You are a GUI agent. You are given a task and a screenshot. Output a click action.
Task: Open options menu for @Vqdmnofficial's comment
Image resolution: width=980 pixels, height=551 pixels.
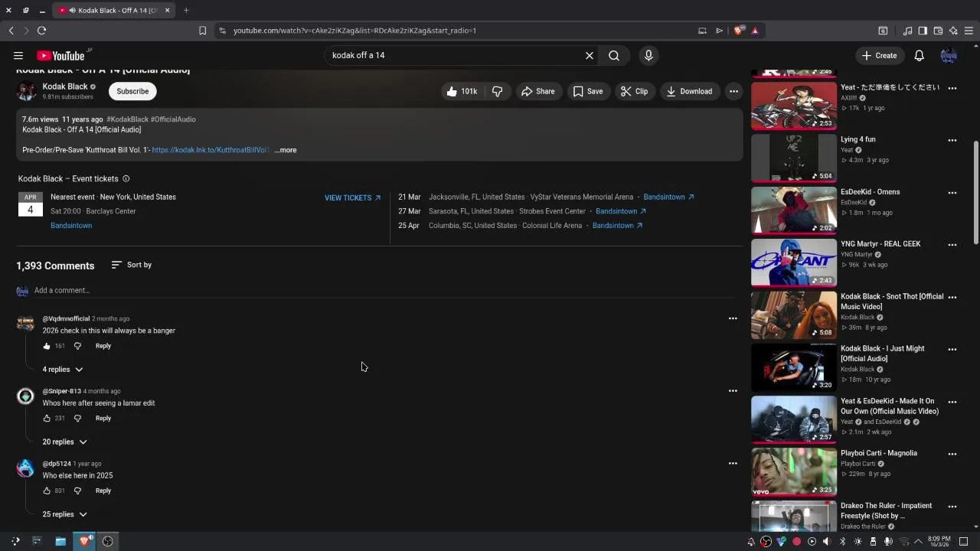click(x=733, y=318)
